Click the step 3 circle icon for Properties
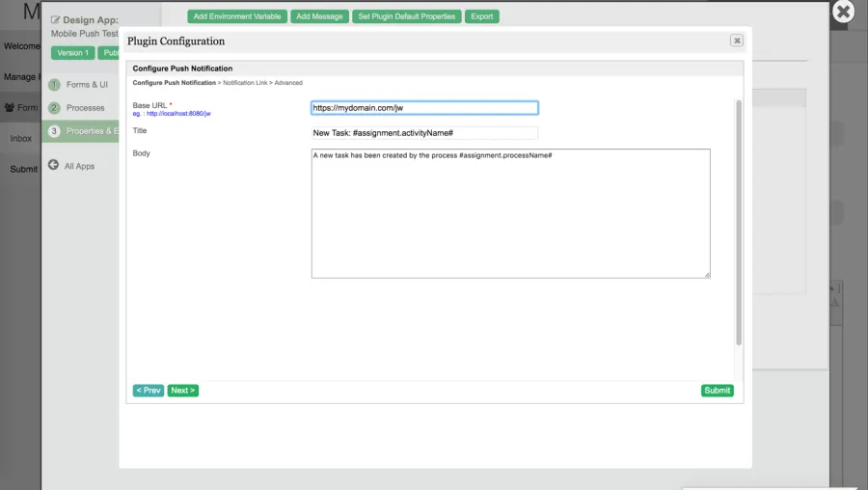Screen dimensions: 868x490 point(54,131)
